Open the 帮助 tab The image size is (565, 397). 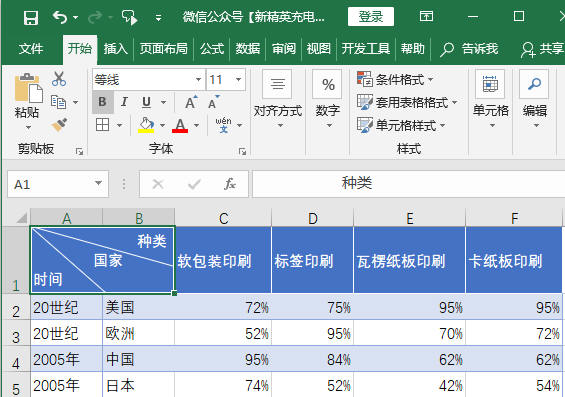coord(413,48)
